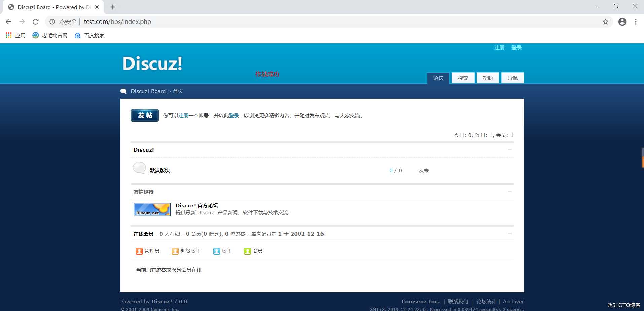Open the 导航 tab
This screenshot has height=311, width=644.
(513, 78)
